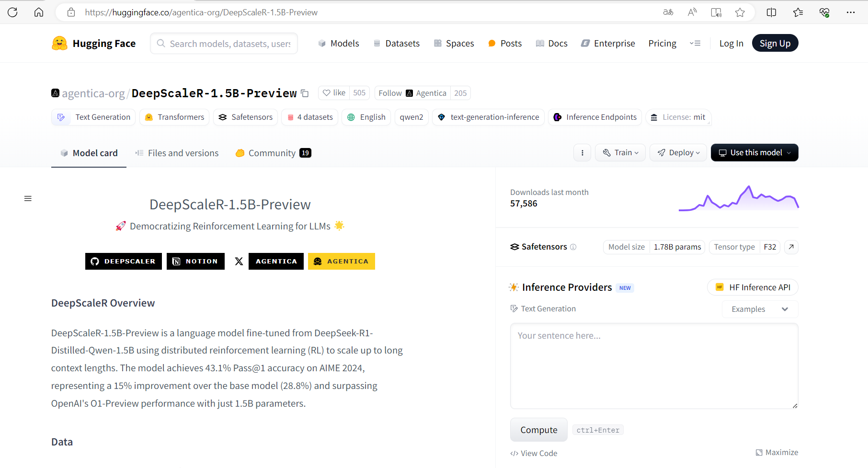This screenshot has width=868, height=468.
Task: Click the browser address bar URL
Action: tap(201, 12)
